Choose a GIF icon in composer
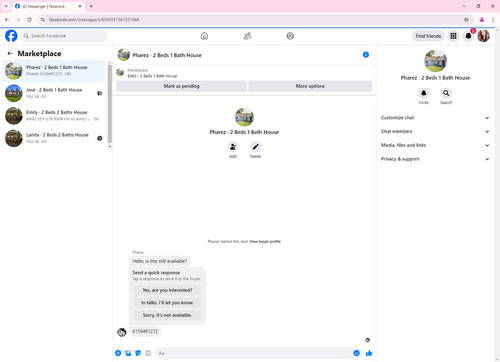This screenshot has width=500, height=362. coord(148,353)
